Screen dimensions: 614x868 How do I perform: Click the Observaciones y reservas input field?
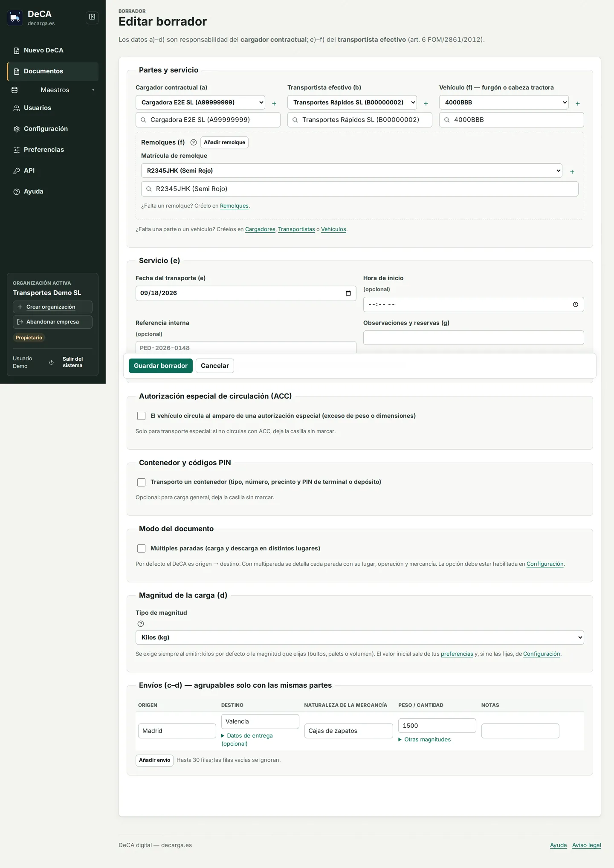click(473, 338)
